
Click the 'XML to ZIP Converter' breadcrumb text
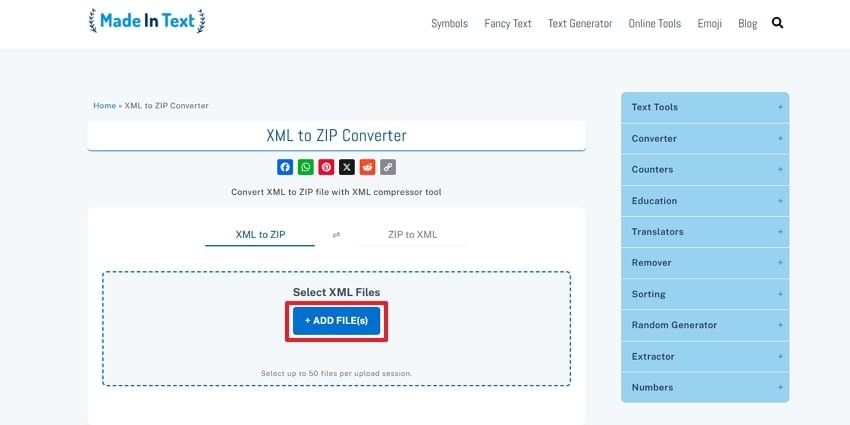coord(166,106)
